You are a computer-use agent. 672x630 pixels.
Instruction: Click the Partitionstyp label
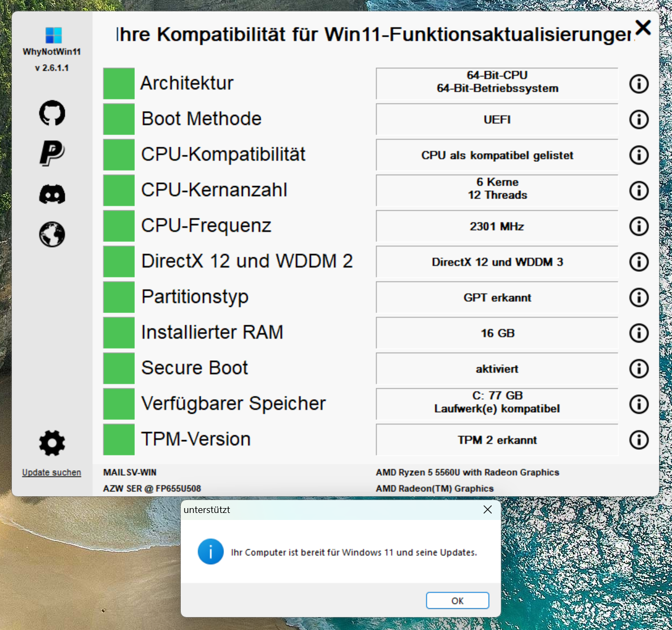tap(195, 297)
